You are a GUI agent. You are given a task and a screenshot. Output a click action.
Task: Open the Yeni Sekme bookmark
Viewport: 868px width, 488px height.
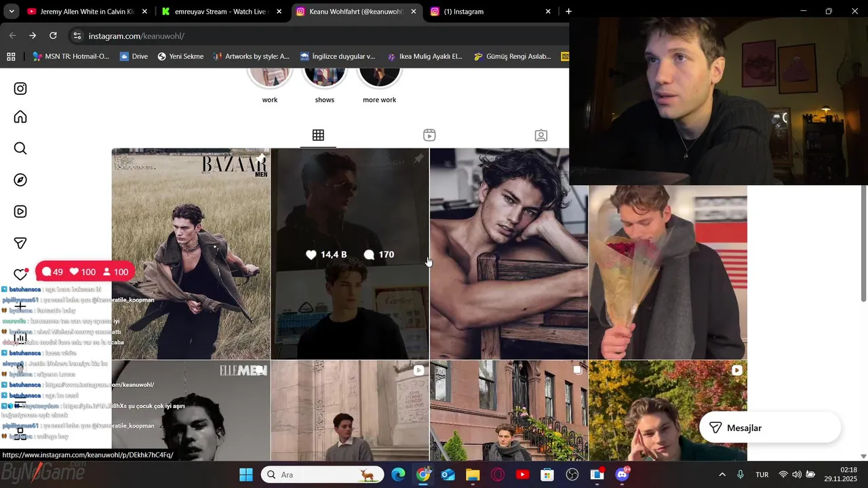(x=180, y=56)
